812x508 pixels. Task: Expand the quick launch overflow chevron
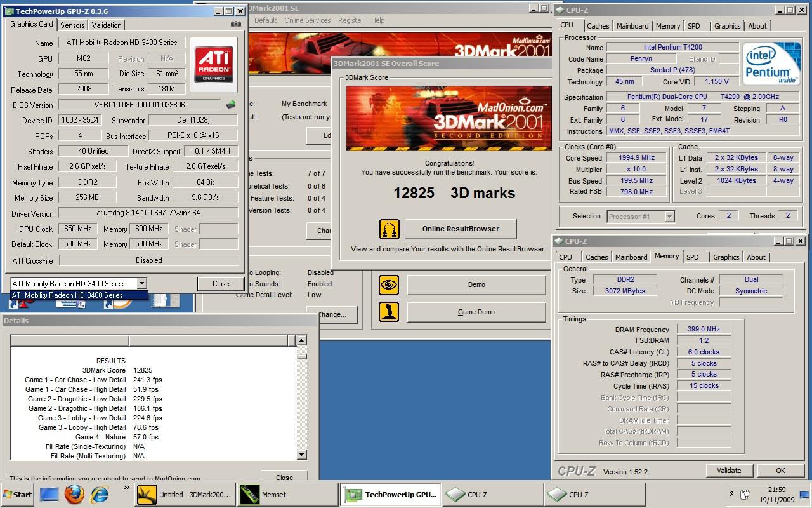tap(126, 488)
